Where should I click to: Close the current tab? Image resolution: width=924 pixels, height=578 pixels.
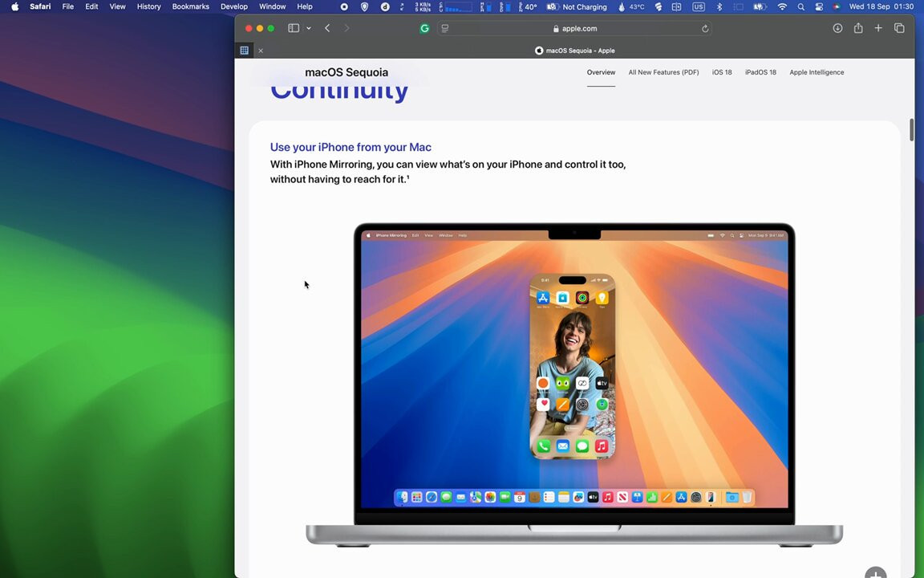coord(261,51)
